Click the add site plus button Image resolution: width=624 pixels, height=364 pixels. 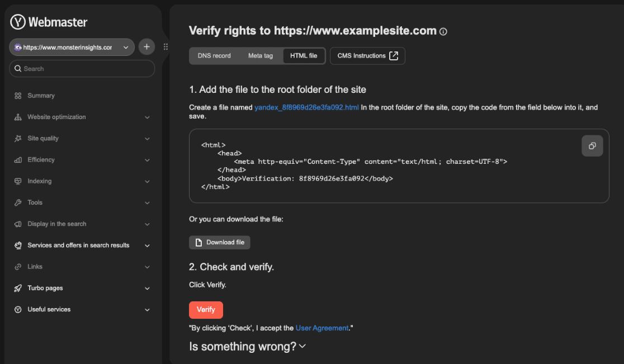146,46
